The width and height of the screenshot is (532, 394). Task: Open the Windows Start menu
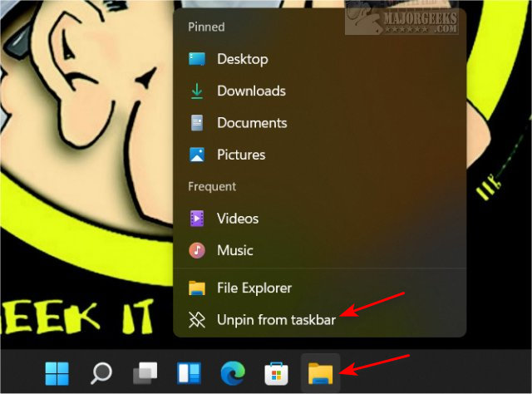(x=57, y=373)
